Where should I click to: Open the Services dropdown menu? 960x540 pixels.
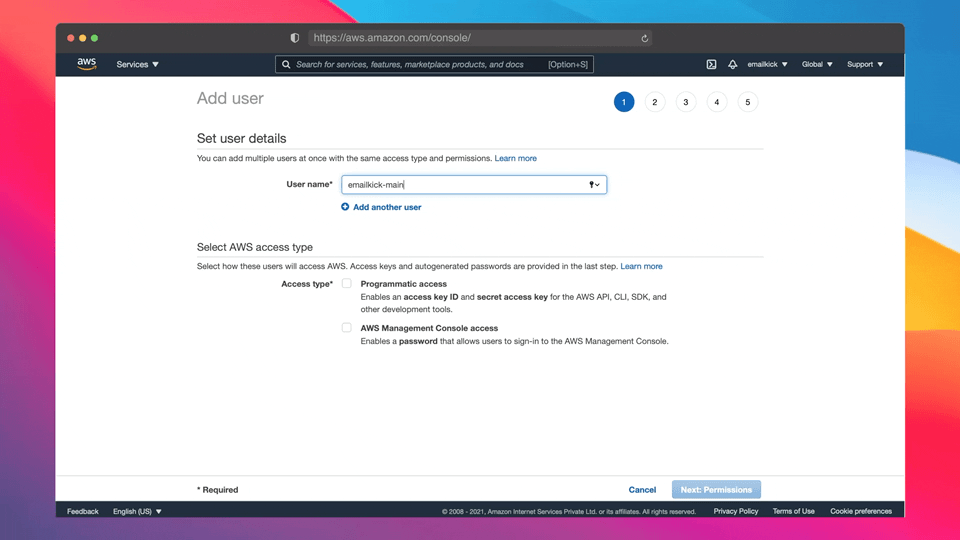tap(137, 64)
